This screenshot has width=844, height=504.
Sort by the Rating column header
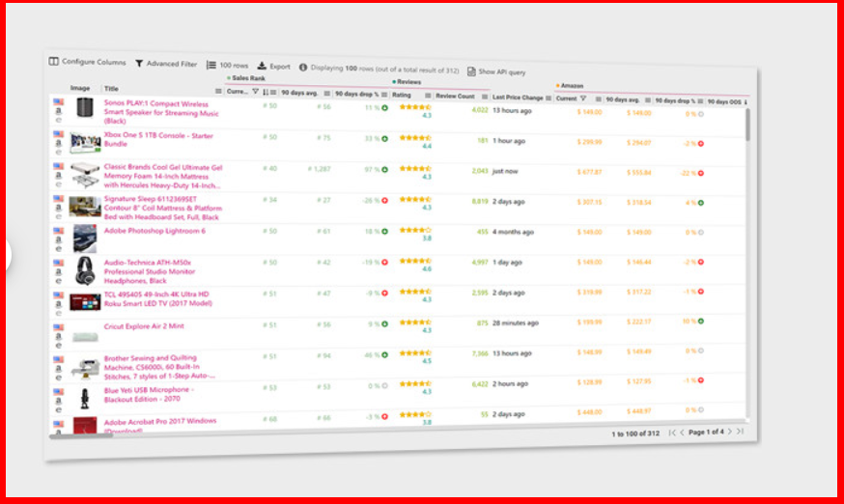402,95
